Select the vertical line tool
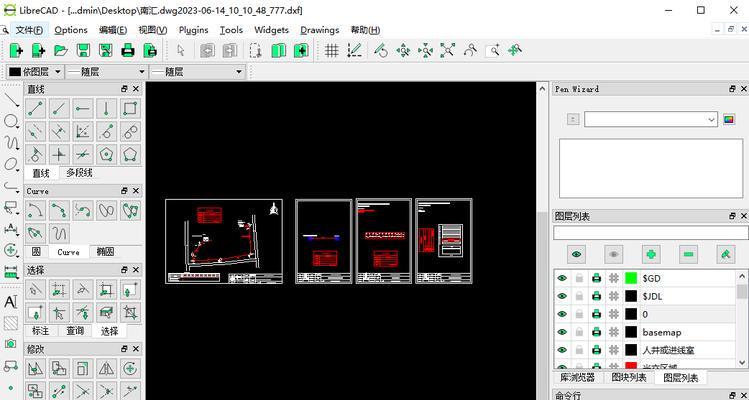The image size is (749, 400). [106, 108]
